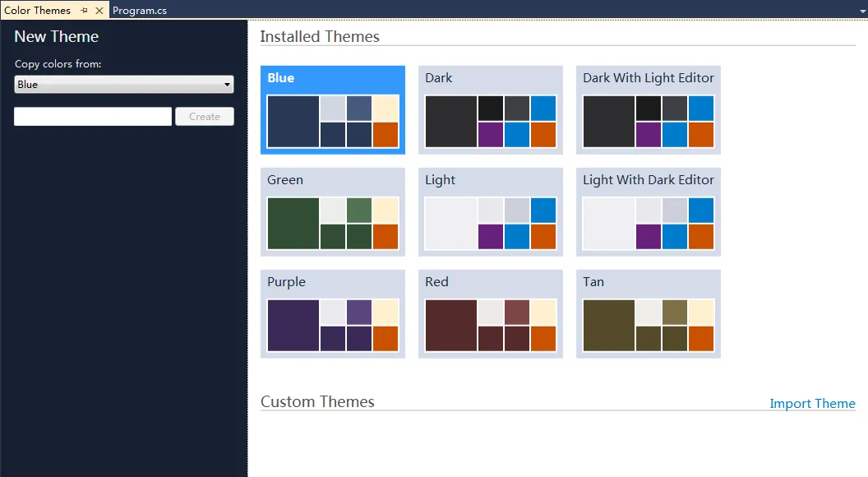Image resolution: width=868 pixels, height=477 pixels.
Task: Select the Green theme tile
Action: pos(332,211)
